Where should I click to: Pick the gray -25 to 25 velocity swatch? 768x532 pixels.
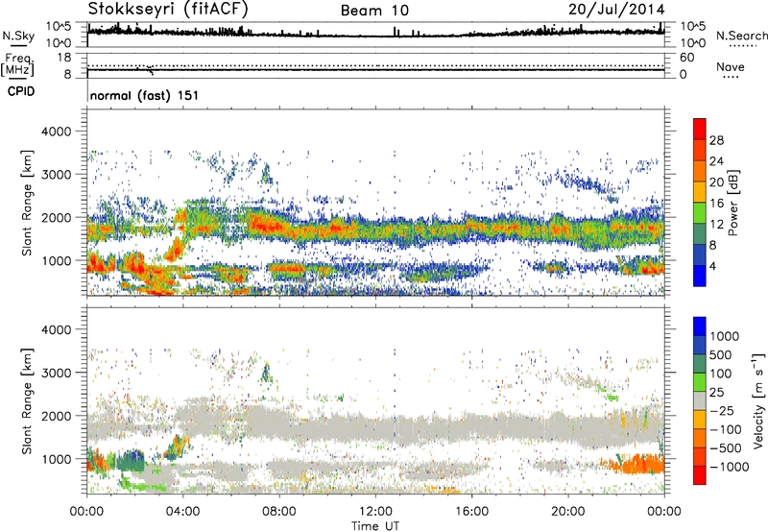point(700,400)
